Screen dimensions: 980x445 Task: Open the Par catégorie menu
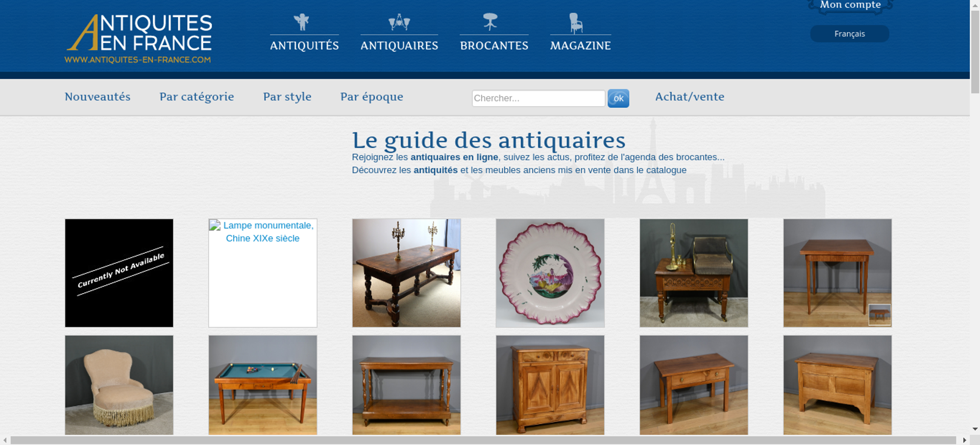point(196,97)
